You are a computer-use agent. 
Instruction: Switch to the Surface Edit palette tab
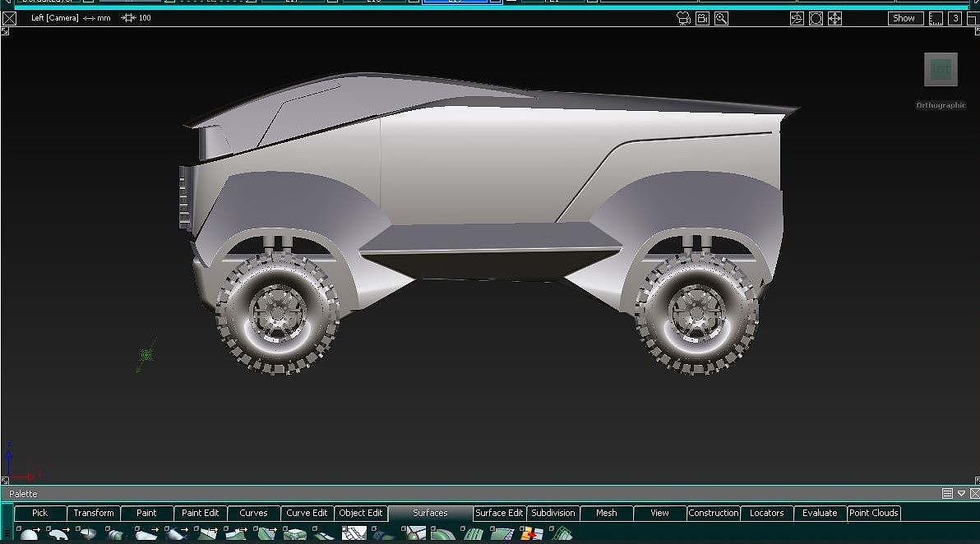(499, 513)
